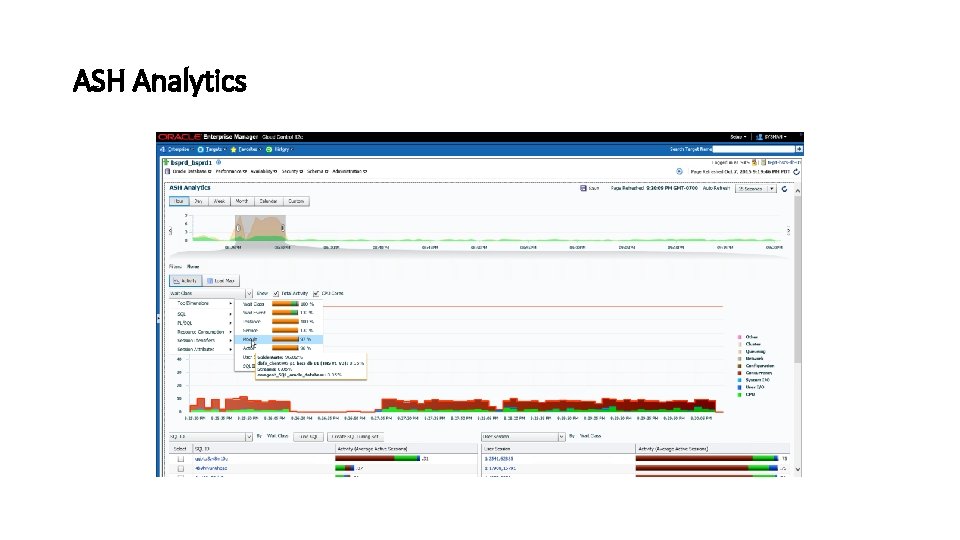Toggle the CPU Cores checkbox

[316, 294]
